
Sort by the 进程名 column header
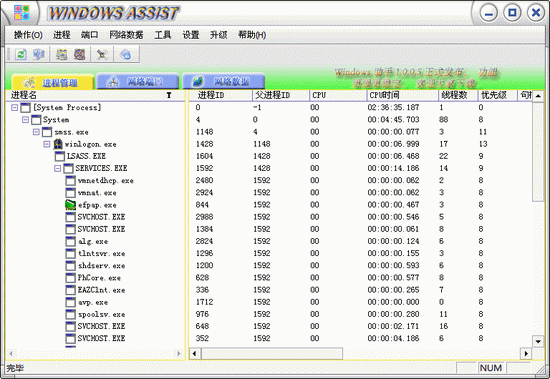pos(95,95)
